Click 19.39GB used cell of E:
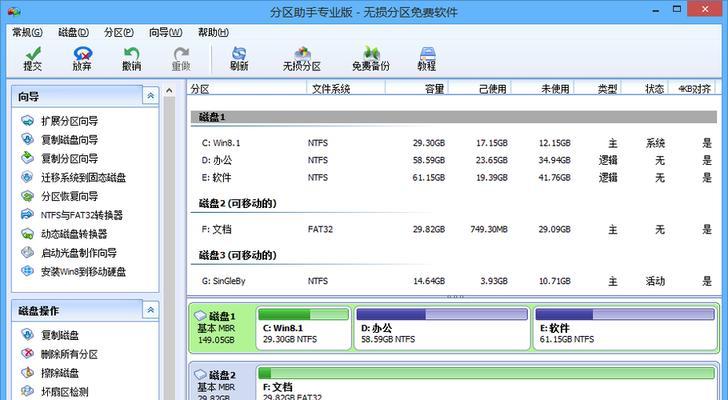This screenshot has width=728, height=400. 492,178
